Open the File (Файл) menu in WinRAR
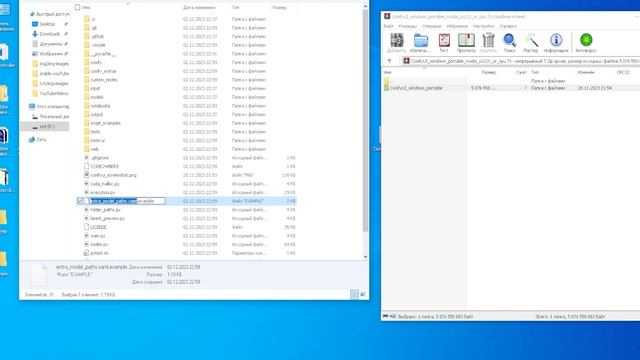This screenshot has height=360, width=640. point(388,26)
